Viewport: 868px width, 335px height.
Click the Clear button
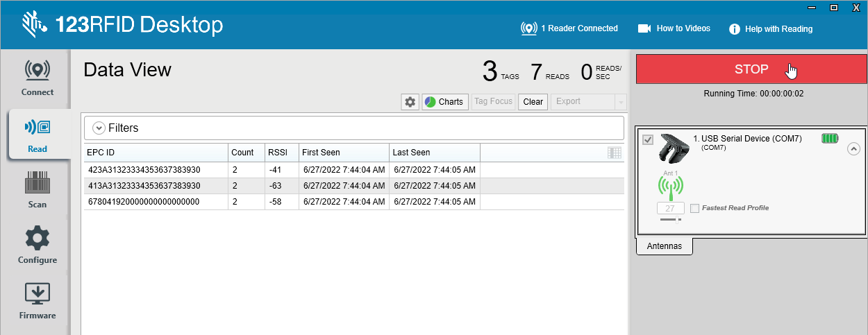pyautogui.click(x=533, y=102)
